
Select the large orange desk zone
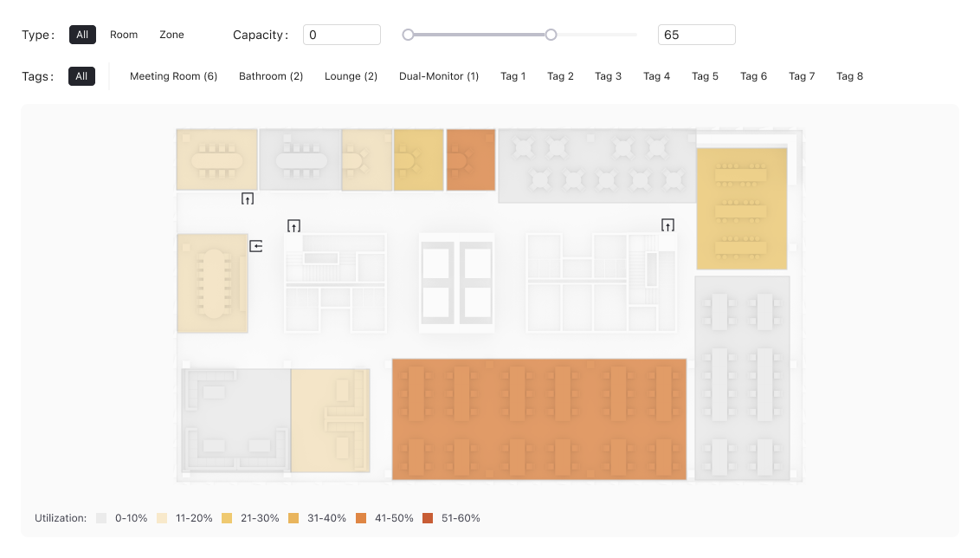[x=538, y=418]
